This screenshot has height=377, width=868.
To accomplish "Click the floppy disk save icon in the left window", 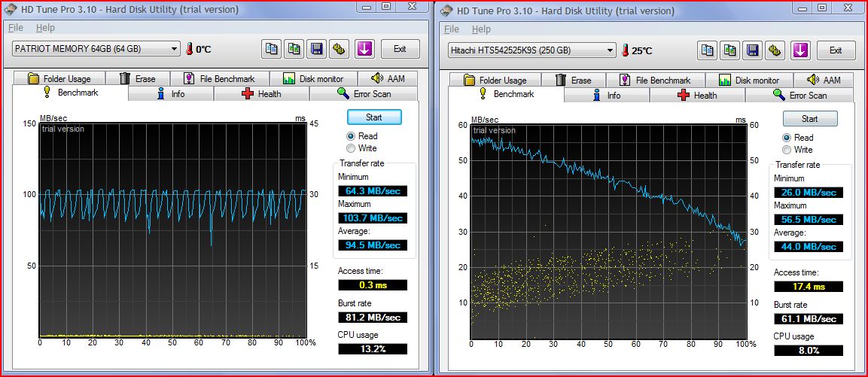I will tap(317, 49).
